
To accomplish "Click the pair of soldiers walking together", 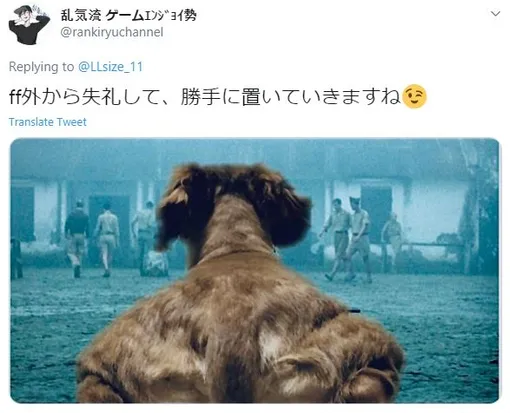I will click(347, 239).
